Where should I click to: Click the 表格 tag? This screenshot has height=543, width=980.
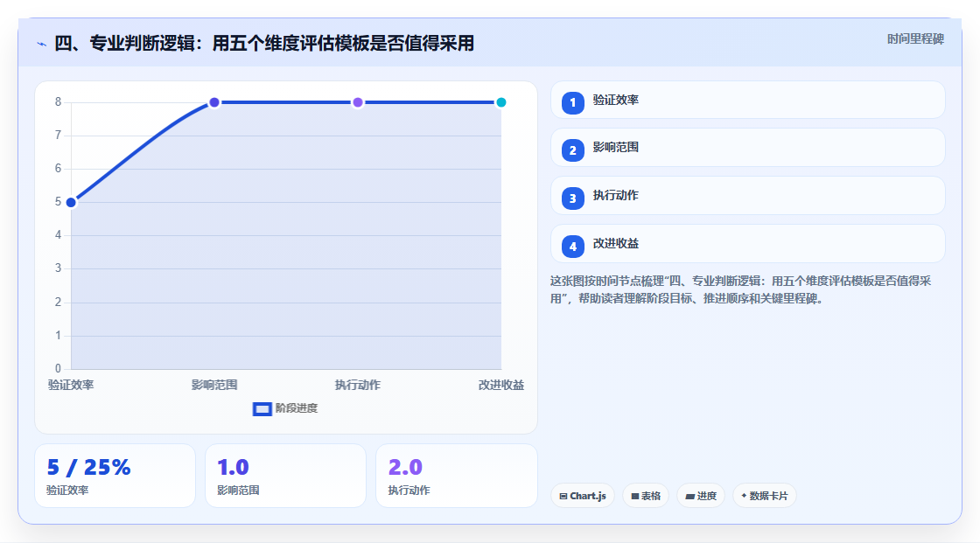[646, 496]
